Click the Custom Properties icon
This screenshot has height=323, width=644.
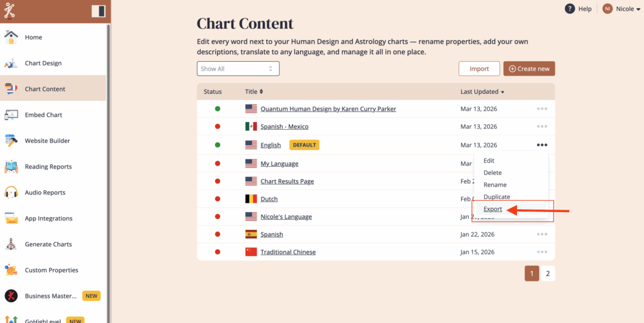11,270
